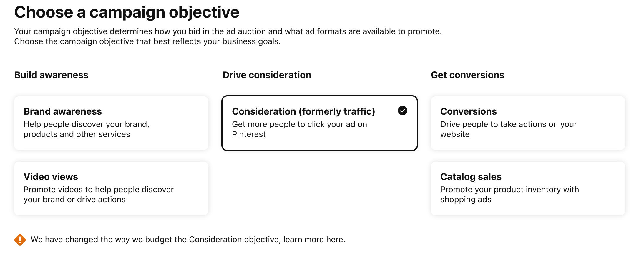Click the Brand awareness title text
644x254 pixels.
(x=62, y=111)
